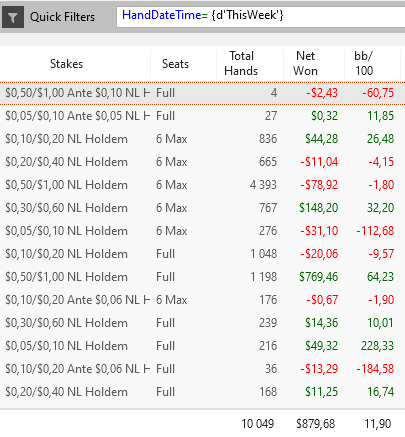
Task: Select the row with 228,33 bb/100
Action: tap(202, 346)
